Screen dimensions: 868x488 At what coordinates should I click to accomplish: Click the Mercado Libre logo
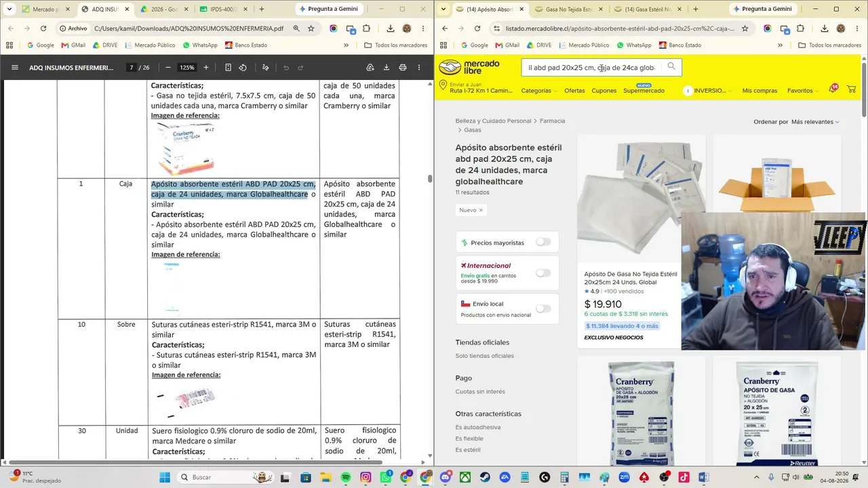[469, 67]
